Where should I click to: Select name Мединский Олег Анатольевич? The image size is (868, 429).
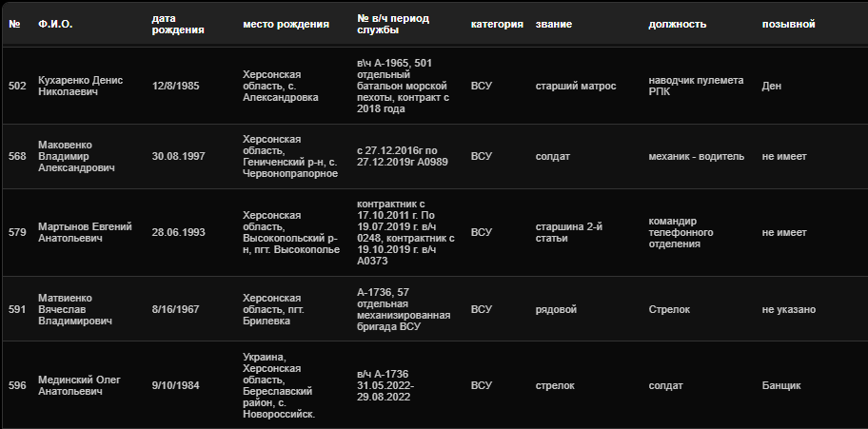coord(80,385)
